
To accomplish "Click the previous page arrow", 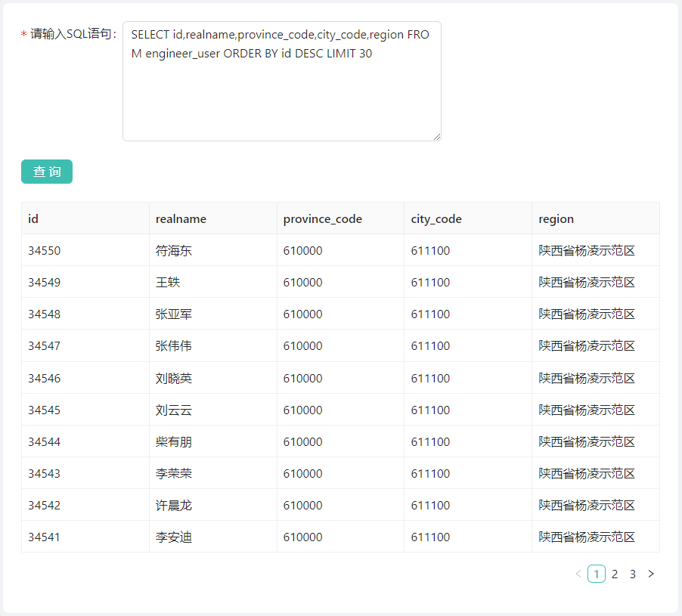I will point(578,574).
